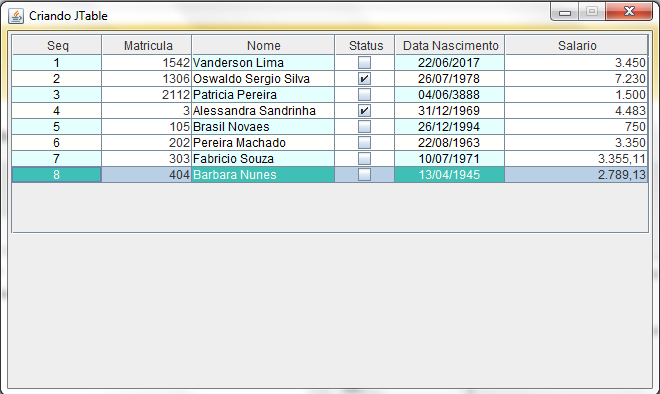Viewport: 660px width, 394px height.
Task: Click the name Brasil Novaes
Action: point(263,127)
